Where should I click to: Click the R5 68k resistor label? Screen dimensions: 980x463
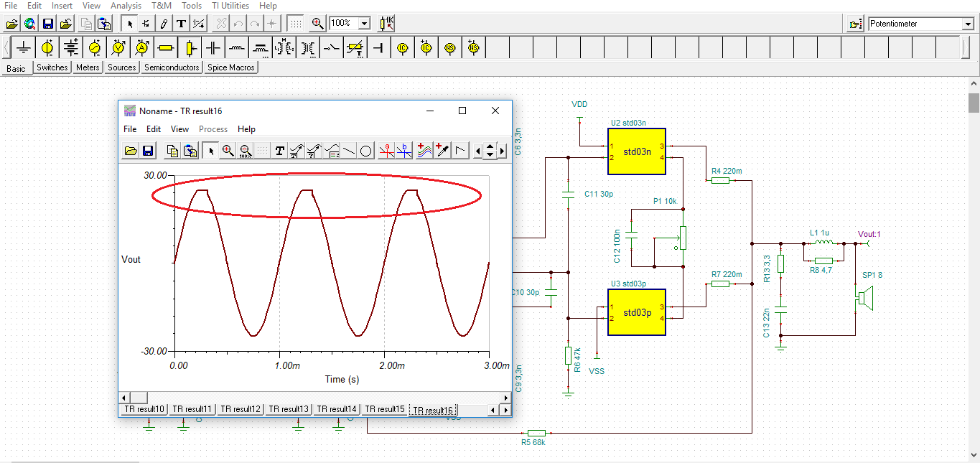click(532, 442)
